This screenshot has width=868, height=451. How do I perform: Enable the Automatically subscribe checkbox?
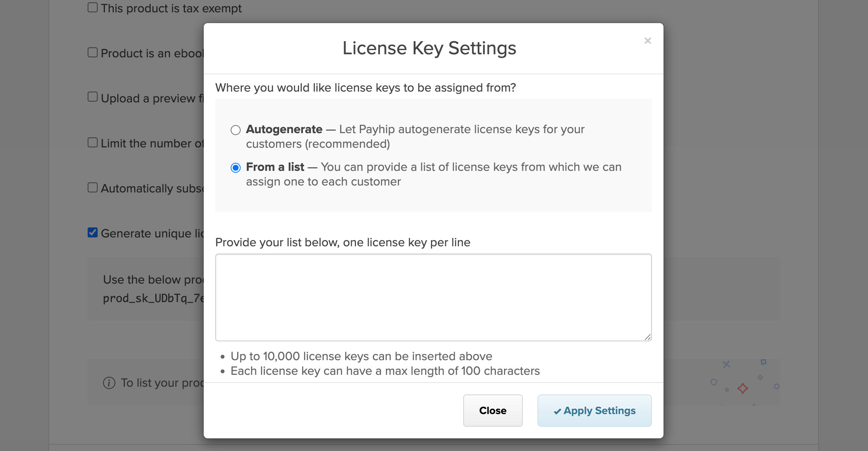point(93,188)
